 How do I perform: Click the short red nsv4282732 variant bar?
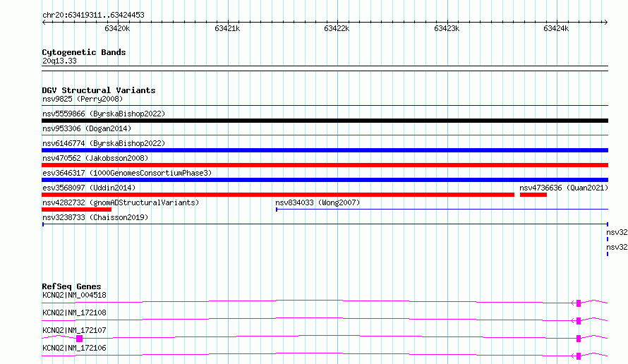click(x=76, y=210)
